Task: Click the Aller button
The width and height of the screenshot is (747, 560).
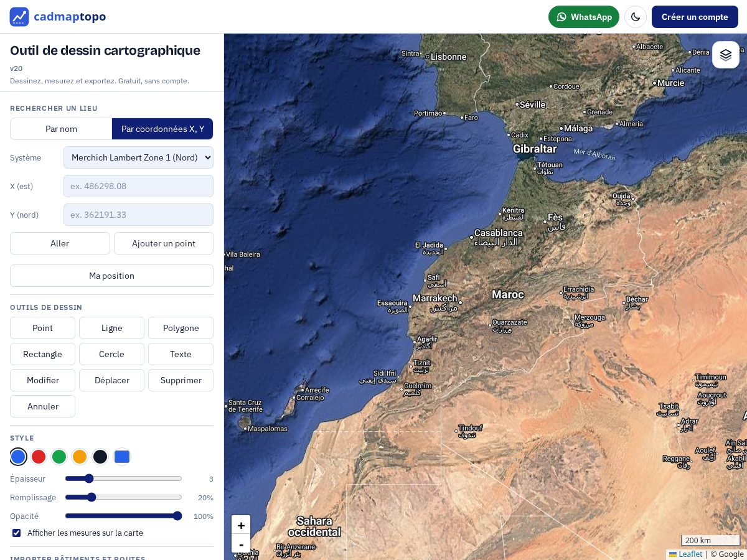Action: click(60, 243)
